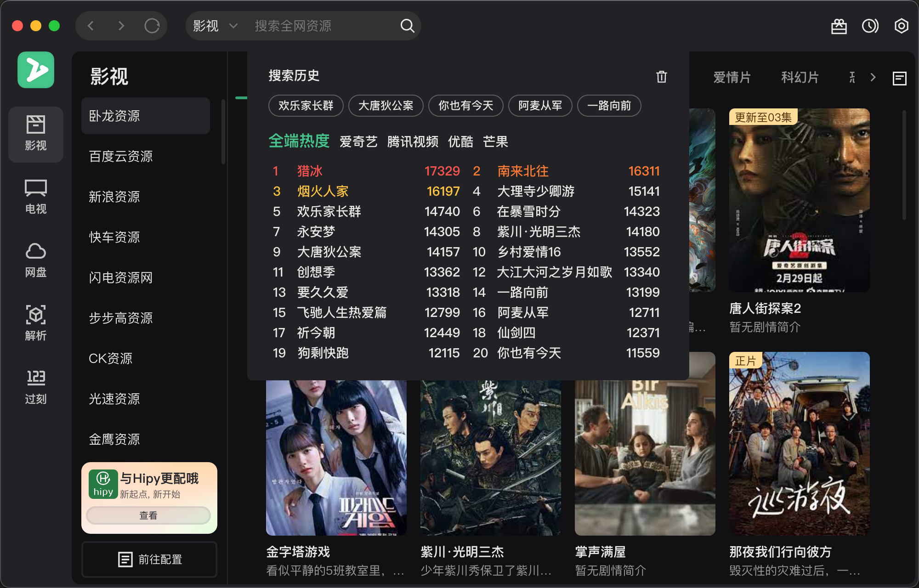Click the 查看 button on Hipy banner

tap(148, 515)
